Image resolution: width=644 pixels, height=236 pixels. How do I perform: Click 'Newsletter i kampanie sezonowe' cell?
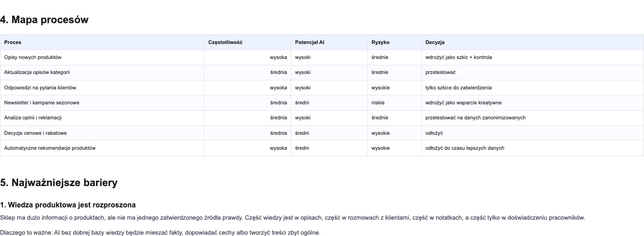click(x=102, y=103)
